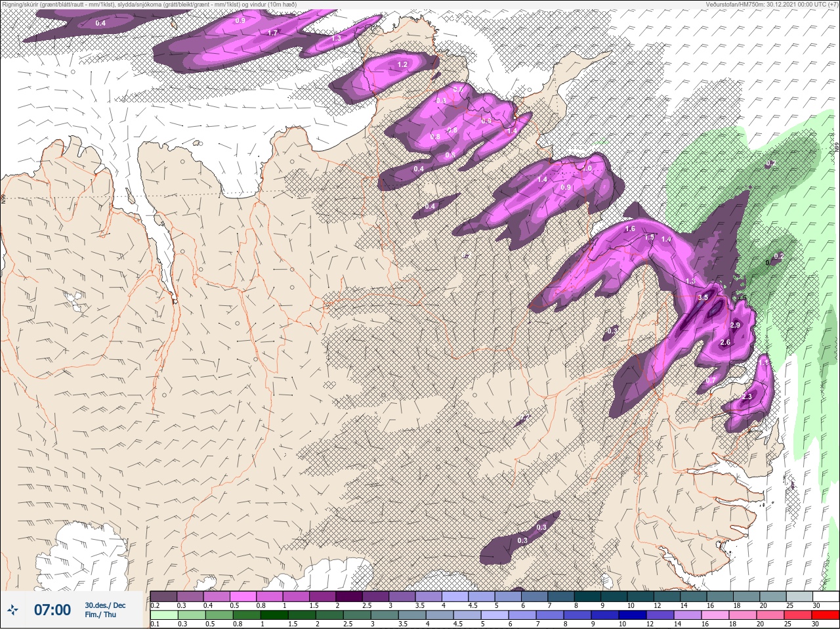Screen dimensions: 840x629
Task: Click the 07:00 forecast time display
Action: click(52, 610)
